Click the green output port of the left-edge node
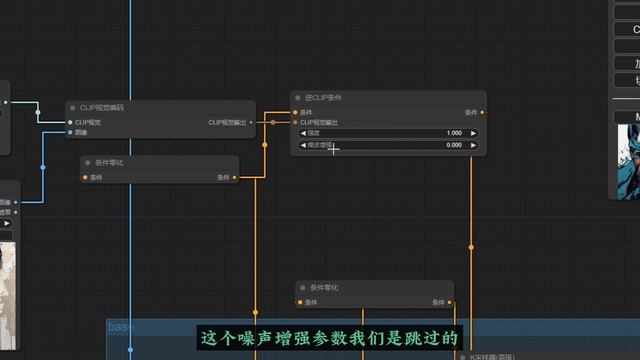The width and height of the screenshot is (640, 360). [16, 212]
